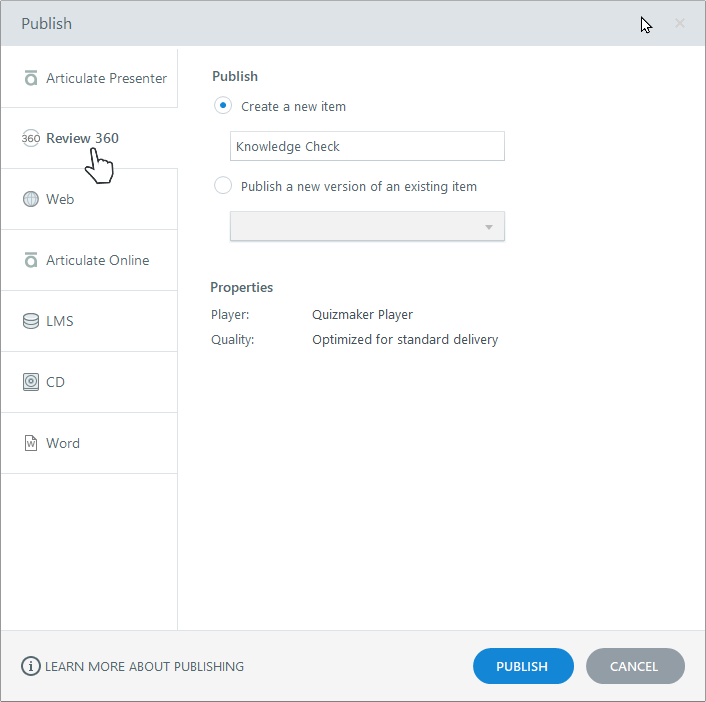This screenshot has height=702, width=706.
Task: Select 'Publish a new version' radio option
Action: [x=223, y=185]
